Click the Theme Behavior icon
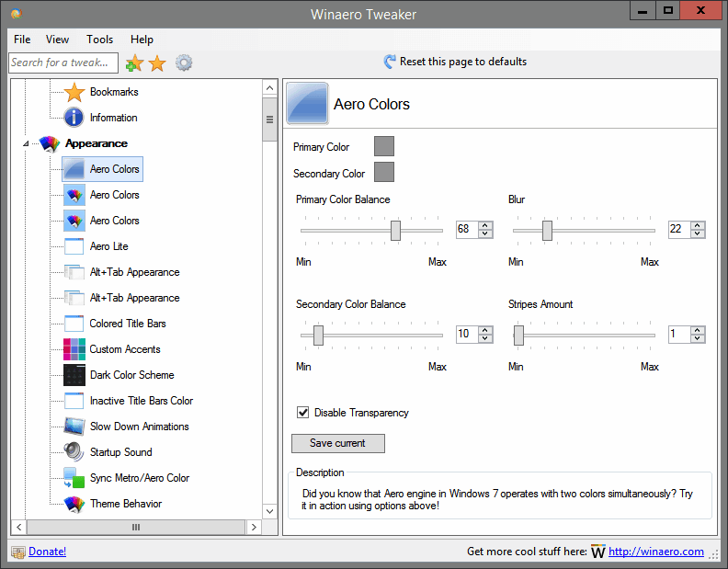728x569 pixels. (x=74, y=504)
